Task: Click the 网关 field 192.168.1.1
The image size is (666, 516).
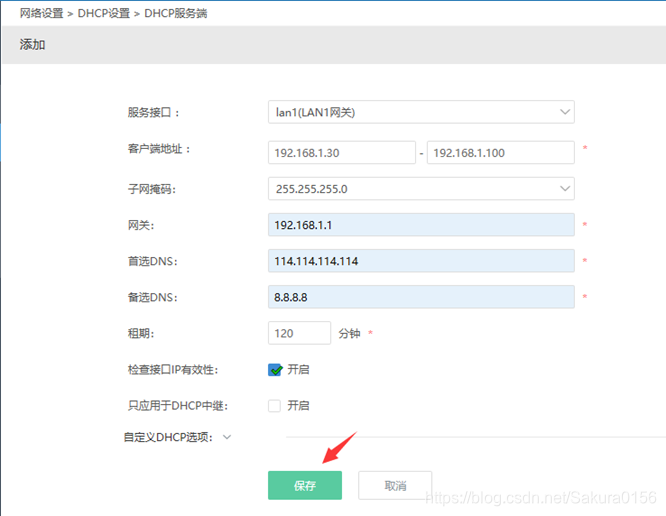Action: click(x=421, y=225)
